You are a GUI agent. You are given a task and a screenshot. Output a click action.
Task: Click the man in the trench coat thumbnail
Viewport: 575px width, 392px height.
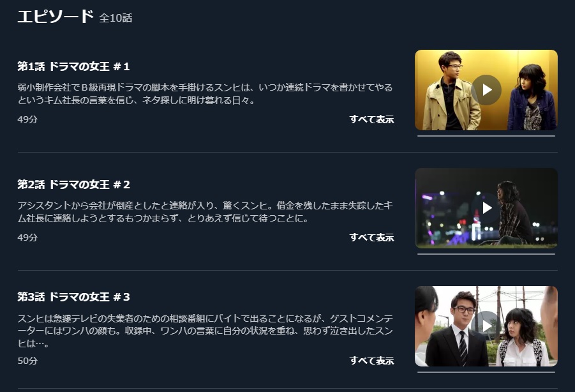(486, 90)
